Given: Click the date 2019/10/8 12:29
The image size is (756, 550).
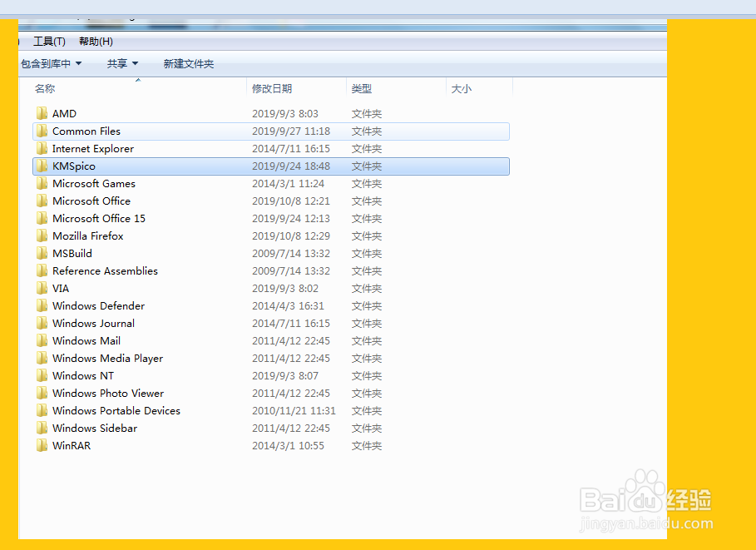Looking at the screenshot, I should [x=291, y=236].
